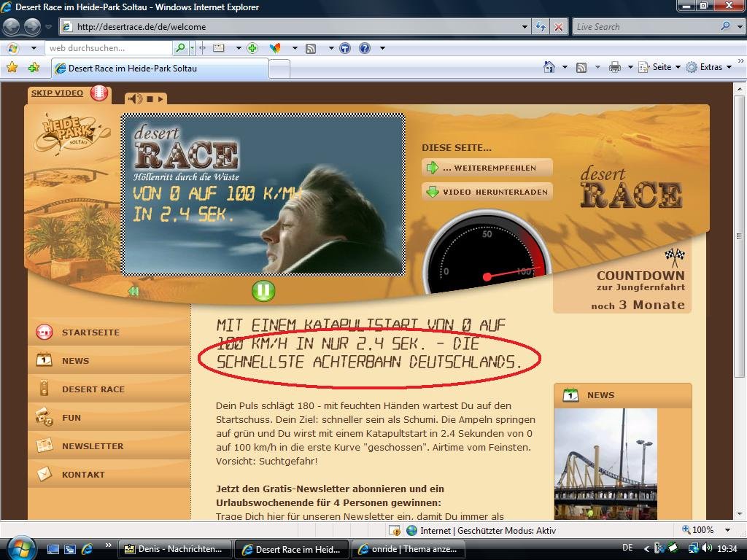Stop loading with the red X icon
747x560 pixels.
(558, 27)
